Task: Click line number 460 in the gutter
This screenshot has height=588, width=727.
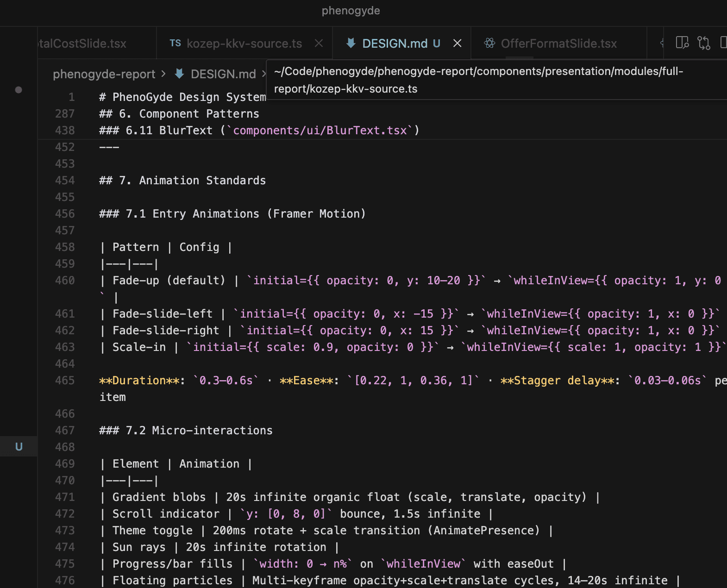Action: (65, 280)
